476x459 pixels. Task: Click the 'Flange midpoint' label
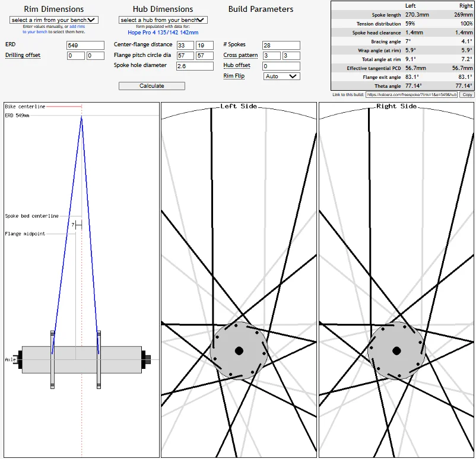pos(25,234)
